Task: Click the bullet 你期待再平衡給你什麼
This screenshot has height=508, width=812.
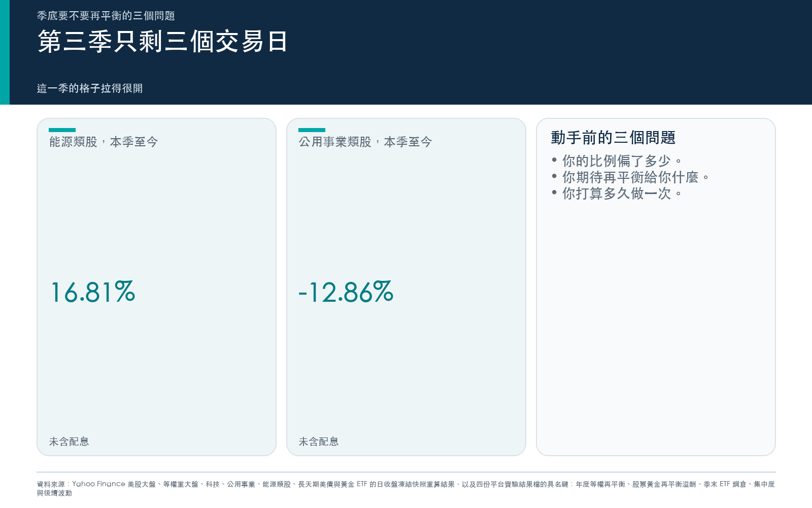Action: coord(631,177)
